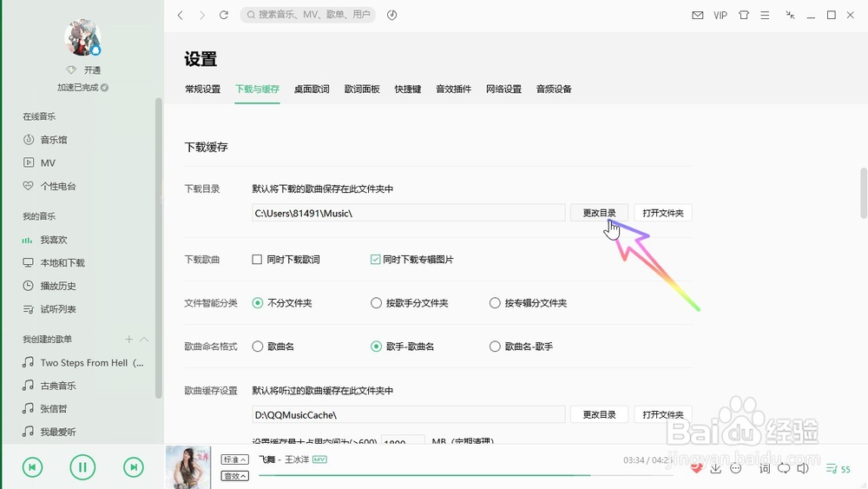Click the 开通 membership link

[92, 69]
